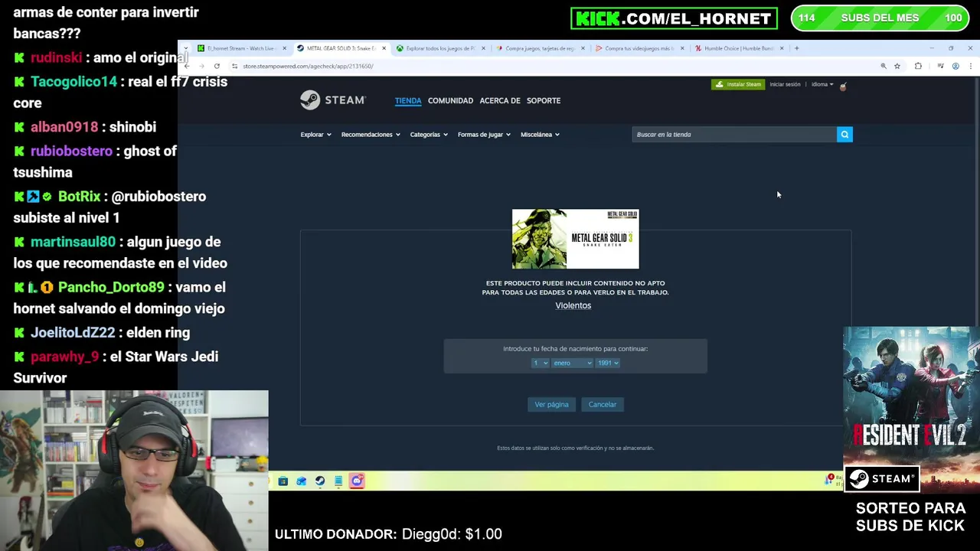Click the magnifier search button in Steam

[844, 135]
